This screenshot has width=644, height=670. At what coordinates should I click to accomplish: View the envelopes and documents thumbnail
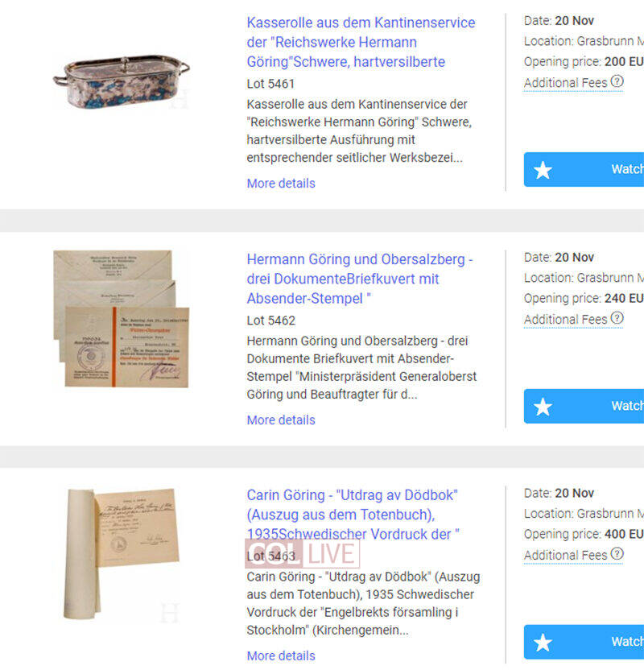122,319
